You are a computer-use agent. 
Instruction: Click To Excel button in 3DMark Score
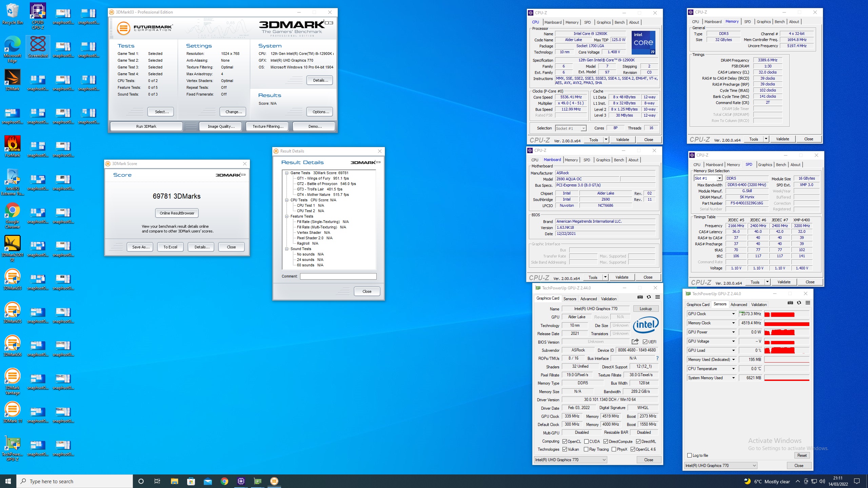click(170, 247)
